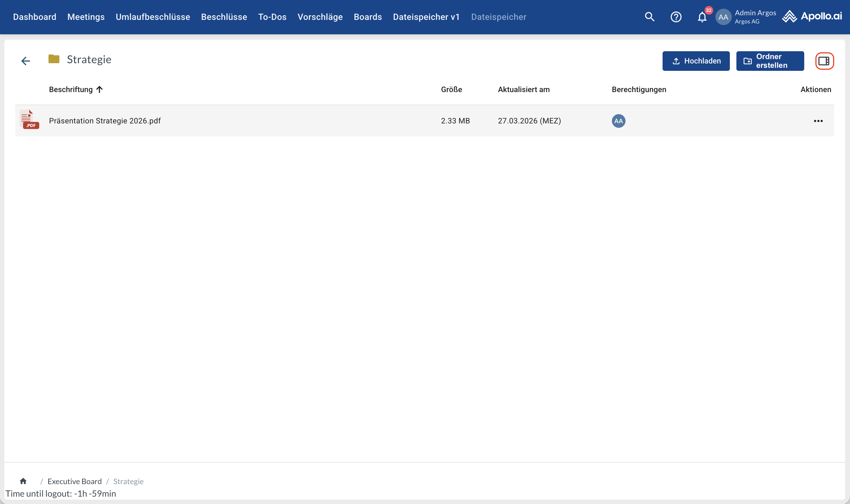The width and height of the screenshot is (850, 504).
Task: Click the back arrow beside Strategie
Action: (25, 61)
